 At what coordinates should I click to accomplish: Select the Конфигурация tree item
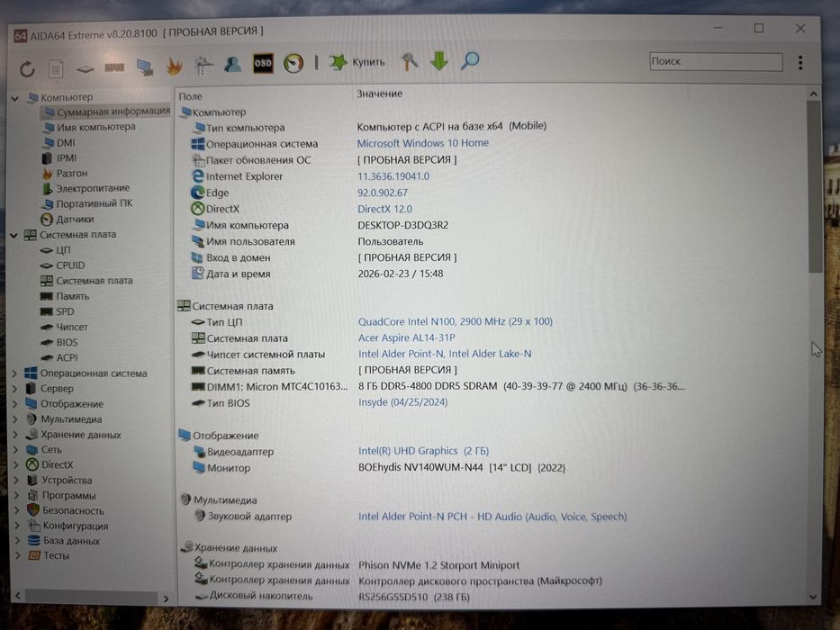coord(68,526)
